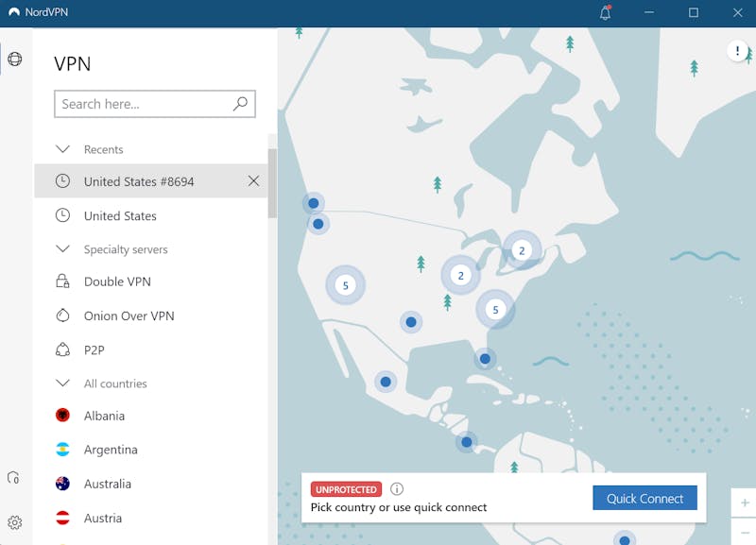Select Albania from country list
Image resolution: width=756 pixels, height=545 pixels.
[x=151, y=416]
